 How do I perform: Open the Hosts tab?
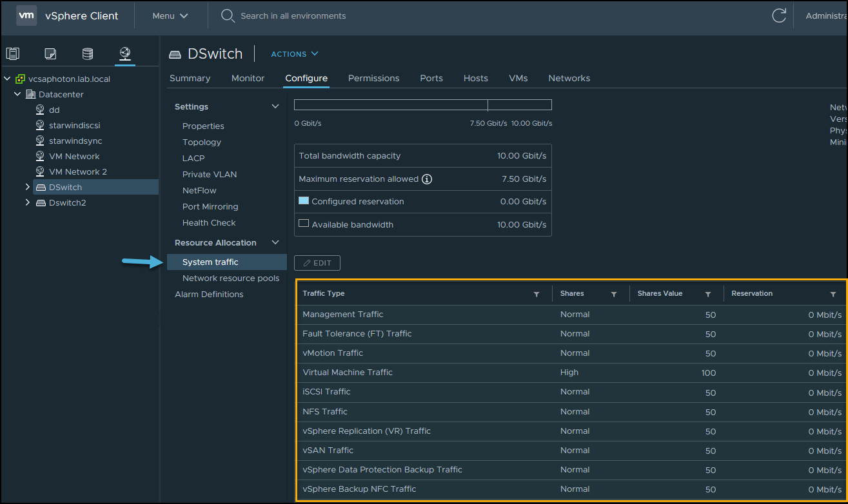coord(476,78)
